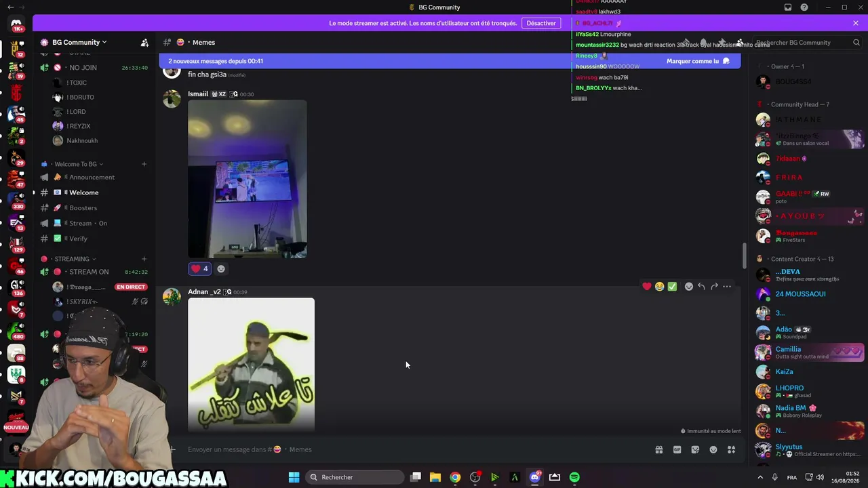Open Adnan's meme image attachment
Screen dimensions: 868x488
pyautogui.click(x=251, y=365)
